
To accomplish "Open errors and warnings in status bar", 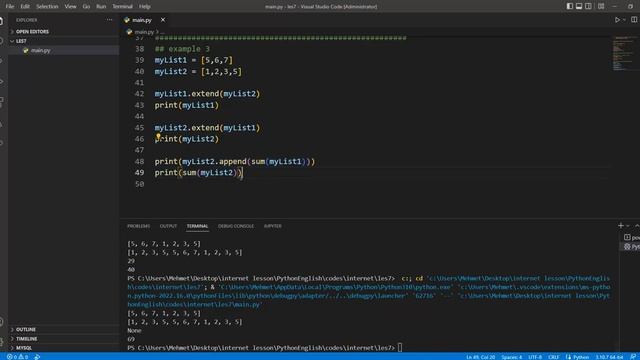I will pos(17,357).
